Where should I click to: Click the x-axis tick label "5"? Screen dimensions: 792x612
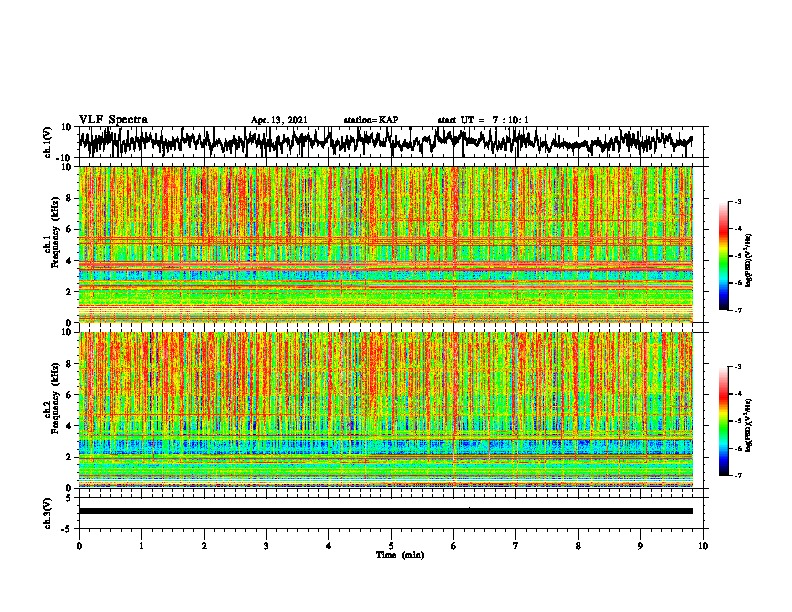(x=391, y=546)
